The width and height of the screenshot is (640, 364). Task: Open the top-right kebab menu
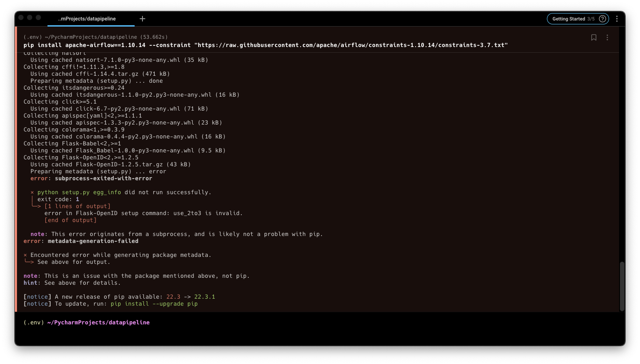(617, 19)
